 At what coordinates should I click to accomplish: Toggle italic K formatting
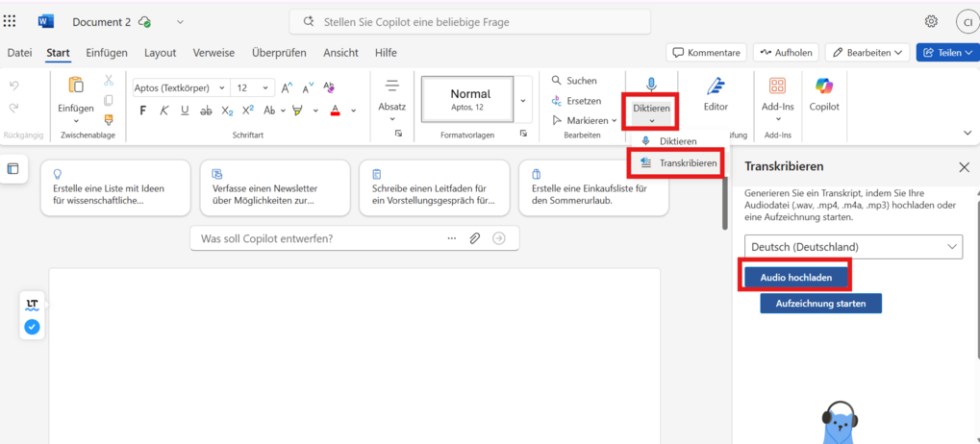164,111
